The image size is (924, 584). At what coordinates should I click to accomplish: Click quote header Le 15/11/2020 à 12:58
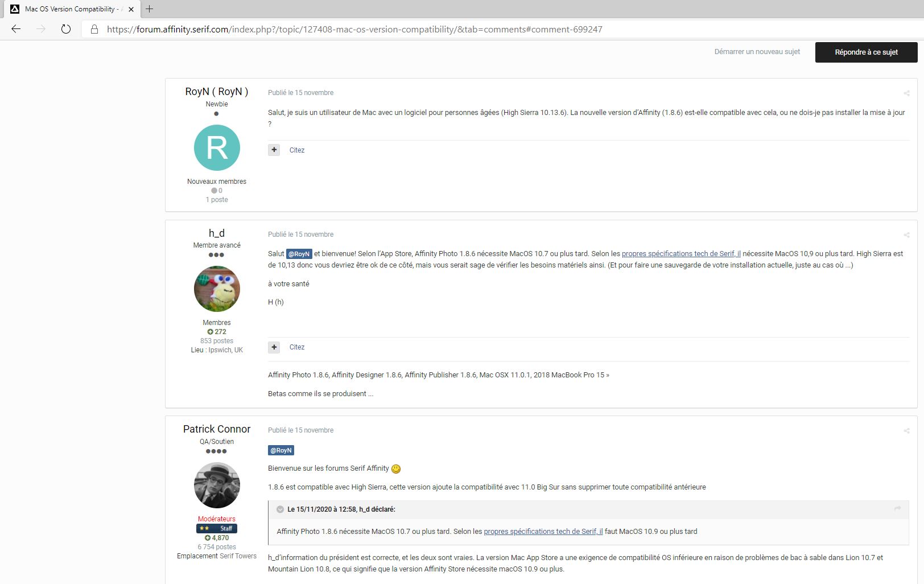coord(341,509)
